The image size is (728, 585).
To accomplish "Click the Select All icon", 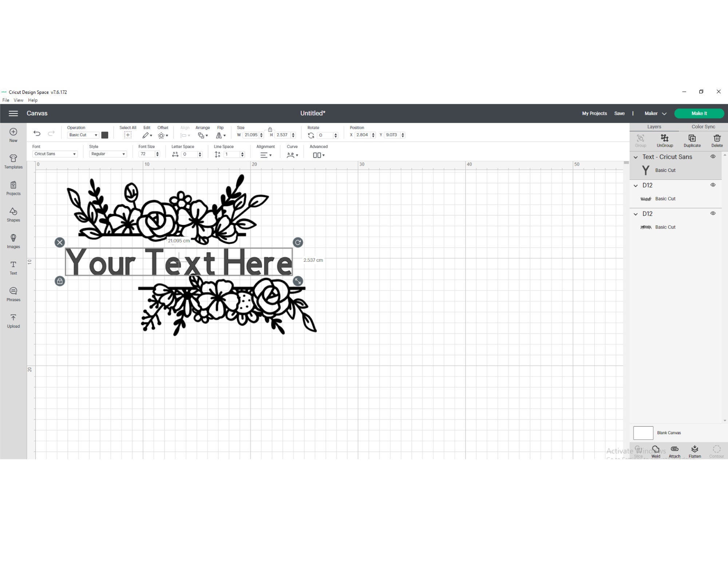I will pyautogui.click(x=128, y=135).
